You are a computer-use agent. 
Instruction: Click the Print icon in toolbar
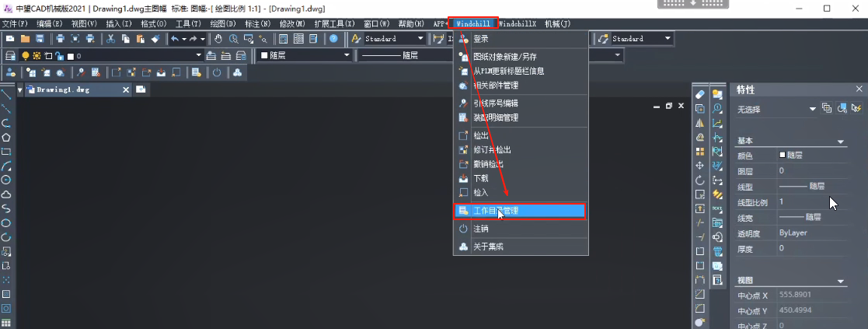(60, 39)
